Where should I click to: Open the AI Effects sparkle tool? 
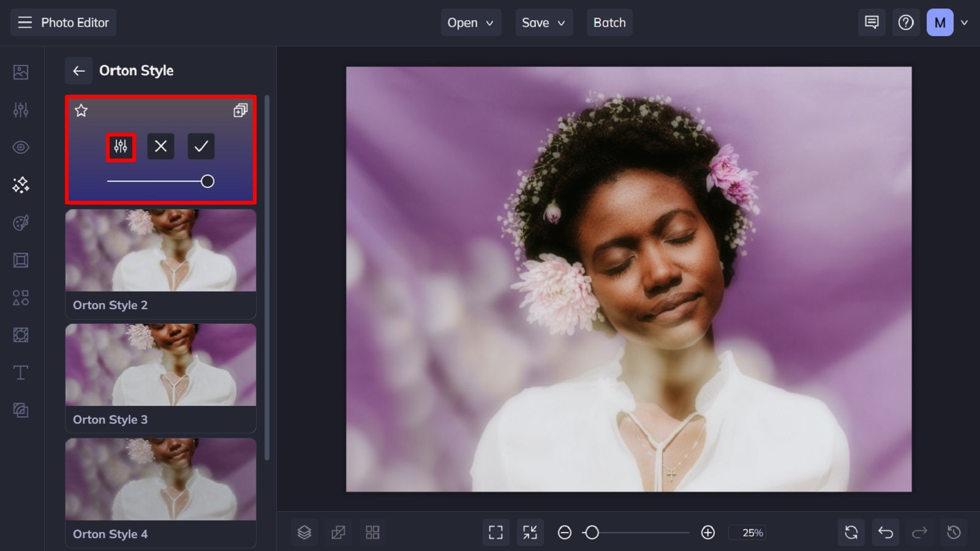[x=20, y=184]
